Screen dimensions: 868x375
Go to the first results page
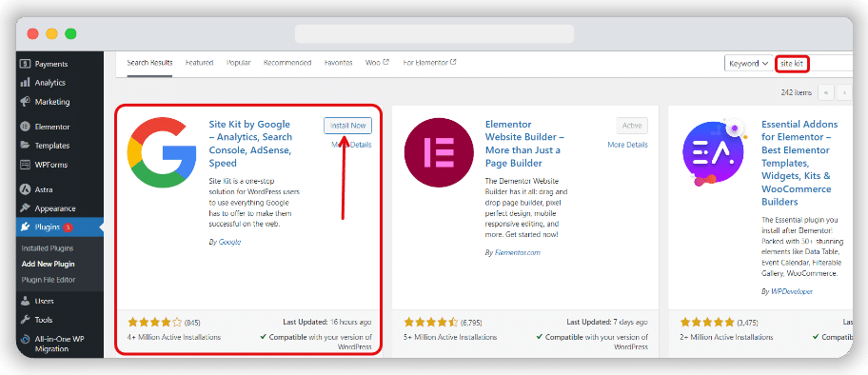pyautogui.click(x=826, y=92)
